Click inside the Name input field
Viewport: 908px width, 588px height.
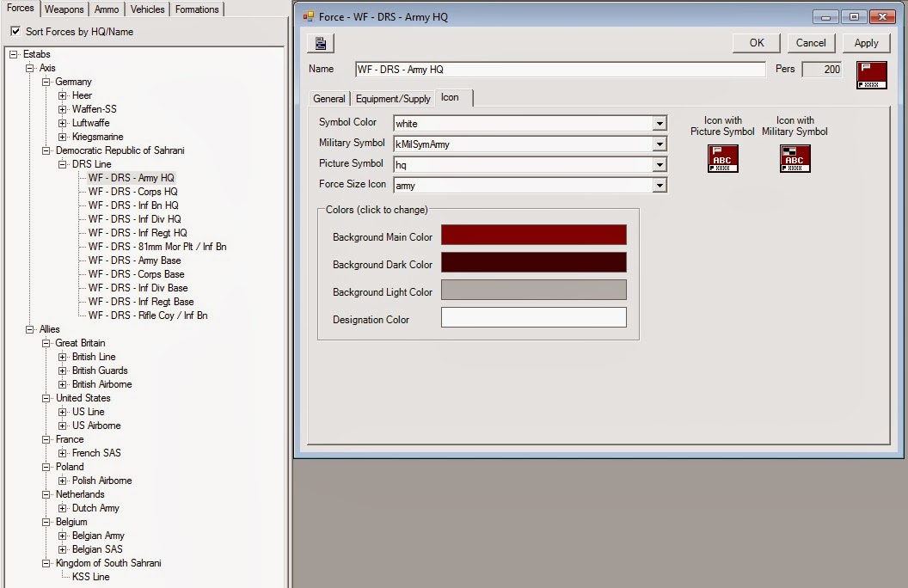[559, 69]
